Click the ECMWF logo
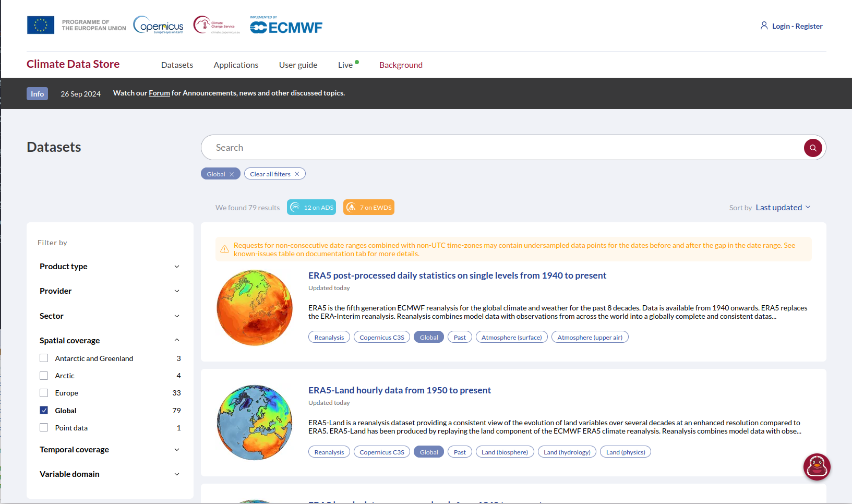 (x=286, y=27)
